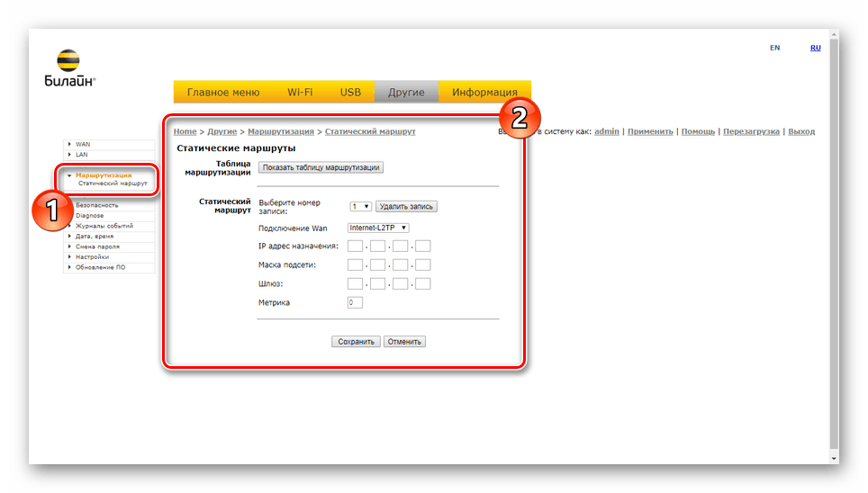868x493 pixels.
Task: Click the Отменить button
Action: point(404,342)
